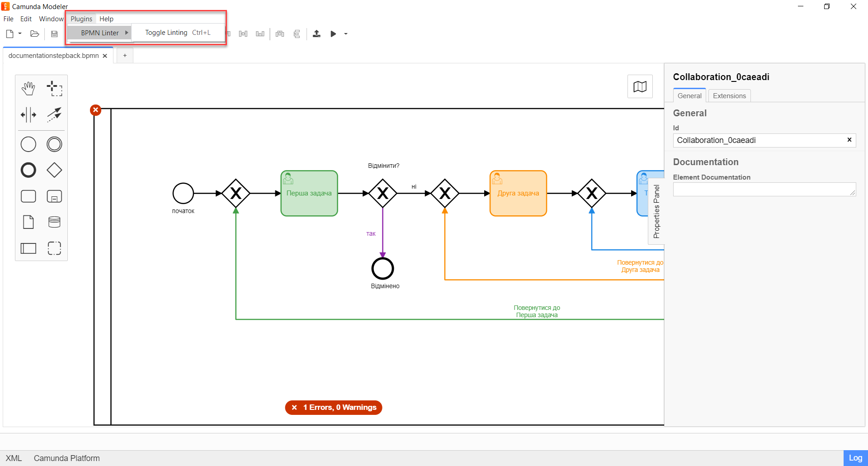Activate the global connect tool
Screen dimensions: 868x466
coord(54,114)
